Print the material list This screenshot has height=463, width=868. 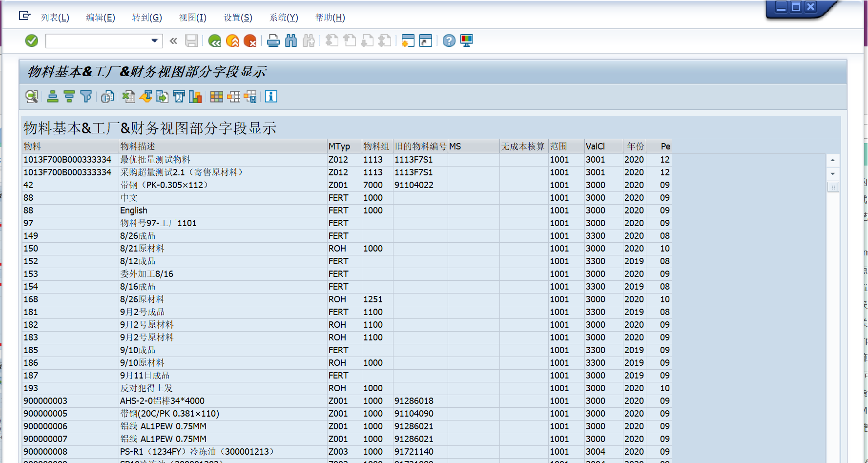[x=273, y=41]
